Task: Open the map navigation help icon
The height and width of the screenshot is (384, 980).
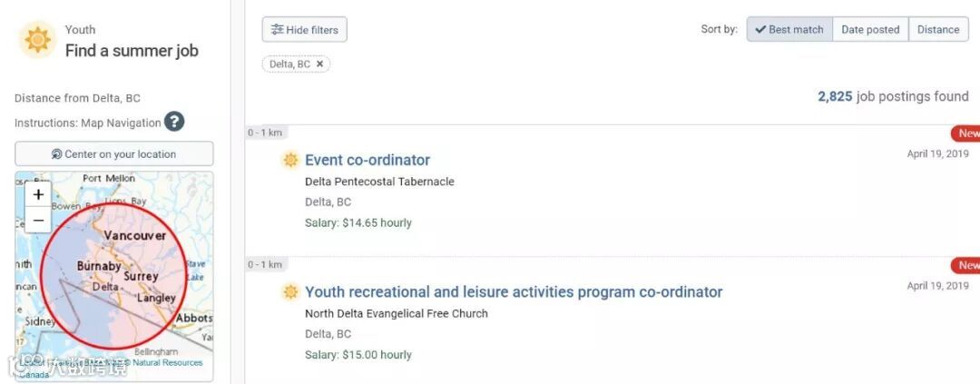Action: [174, 122]
